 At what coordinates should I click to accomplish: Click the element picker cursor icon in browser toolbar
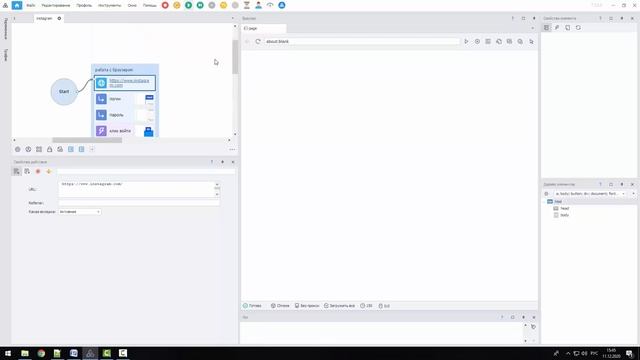click(x=531, y=41)
